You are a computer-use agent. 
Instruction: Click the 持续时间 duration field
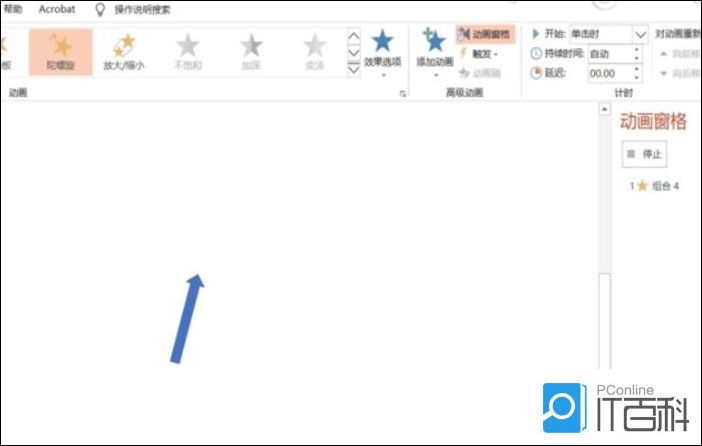coord(610,54)
